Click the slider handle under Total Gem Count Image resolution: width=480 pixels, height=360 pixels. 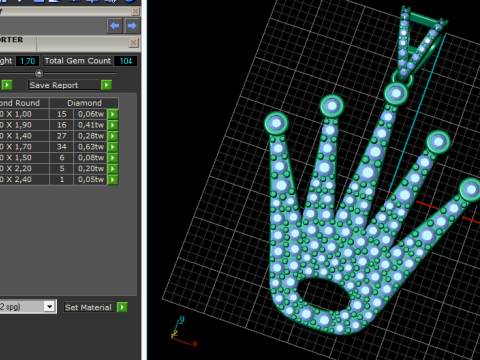39,73
